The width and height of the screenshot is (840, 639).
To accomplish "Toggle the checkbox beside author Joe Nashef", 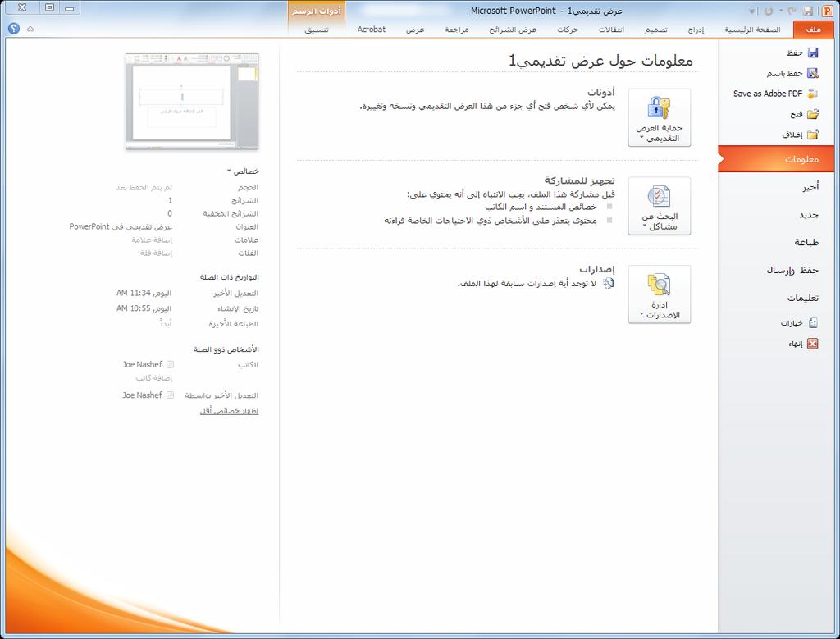I will [x=170, y=364].
